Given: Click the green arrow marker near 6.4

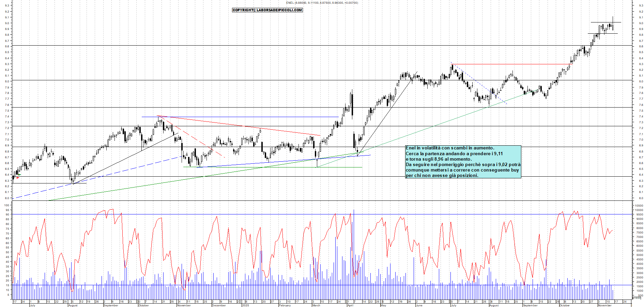Looking at the screenshot, I should pos(19,174).
